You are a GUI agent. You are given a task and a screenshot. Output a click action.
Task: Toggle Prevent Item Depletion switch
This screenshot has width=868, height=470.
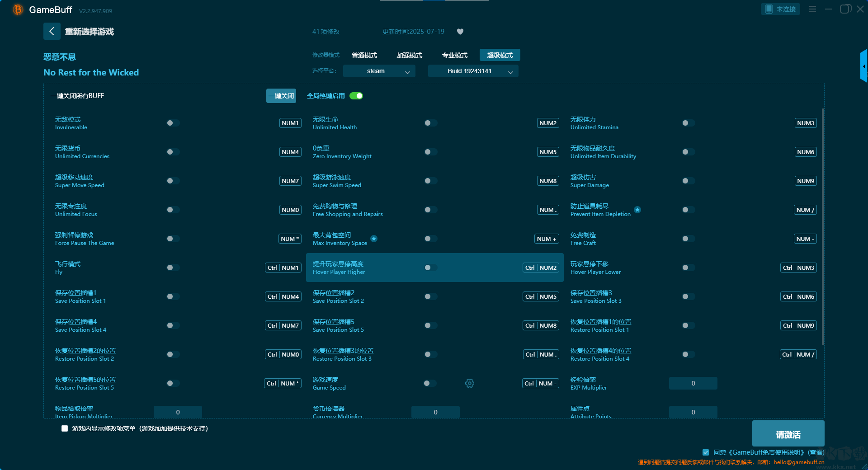tap(688, 210)
